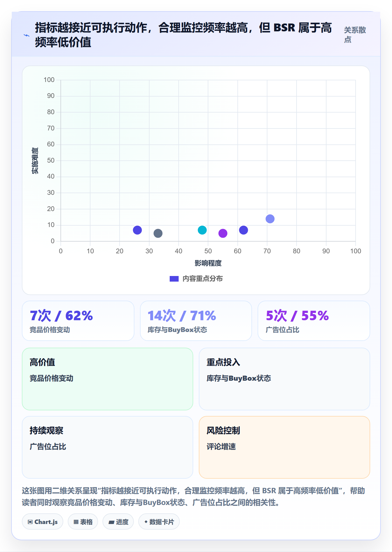Click the '关系散点' label in the header
The width and height of the screenshot is (392, 552).
[355, 35]
